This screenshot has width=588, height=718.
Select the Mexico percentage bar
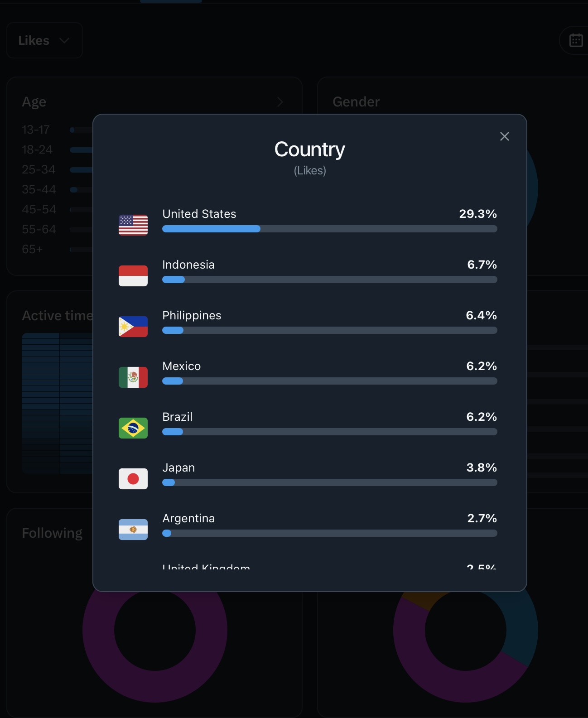330,381
